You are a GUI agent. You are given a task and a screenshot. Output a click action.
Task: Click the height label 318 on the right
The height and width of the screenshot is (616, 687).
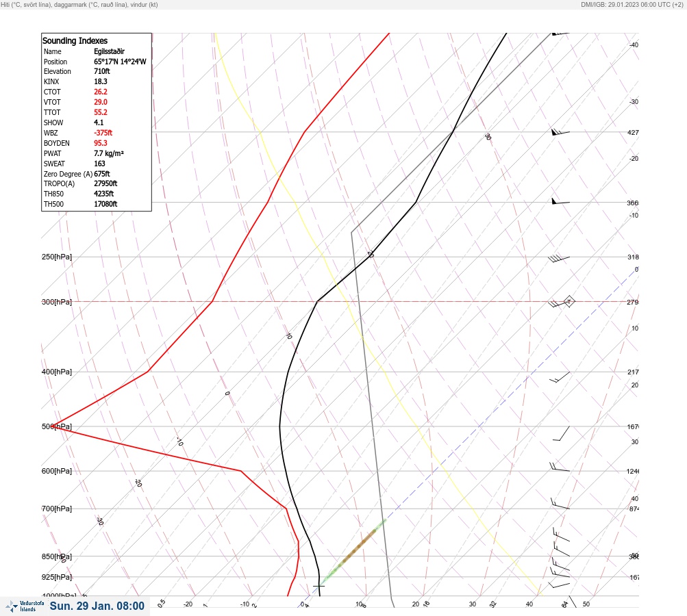(633, 257)
